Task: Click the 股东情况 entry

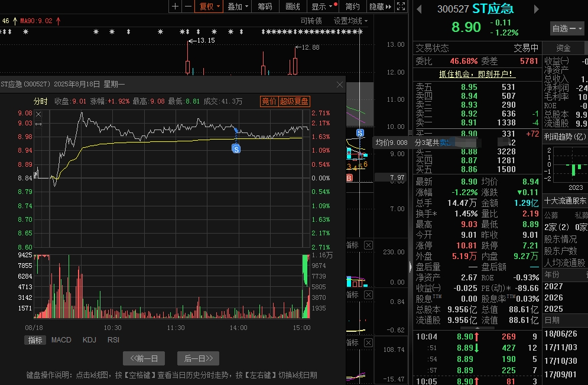Action: pos(560,239)
